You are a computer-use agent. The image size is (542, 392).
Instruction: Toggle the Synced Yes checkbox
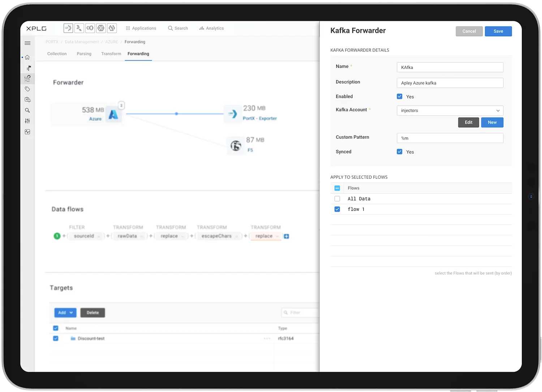[x=399, y=152]
